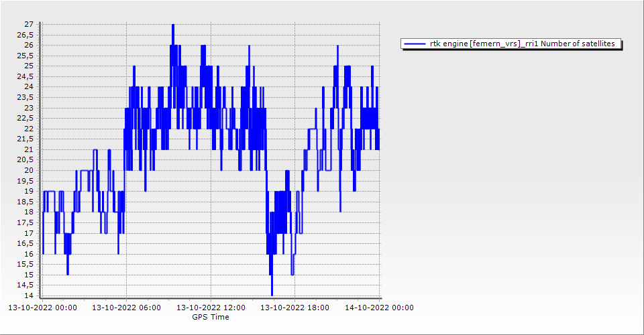Image resolution: width=644 pixels, height=335 pixels.
Task: Select the 15,5 tick label on Y axis
Action: (x=25, y=265)
